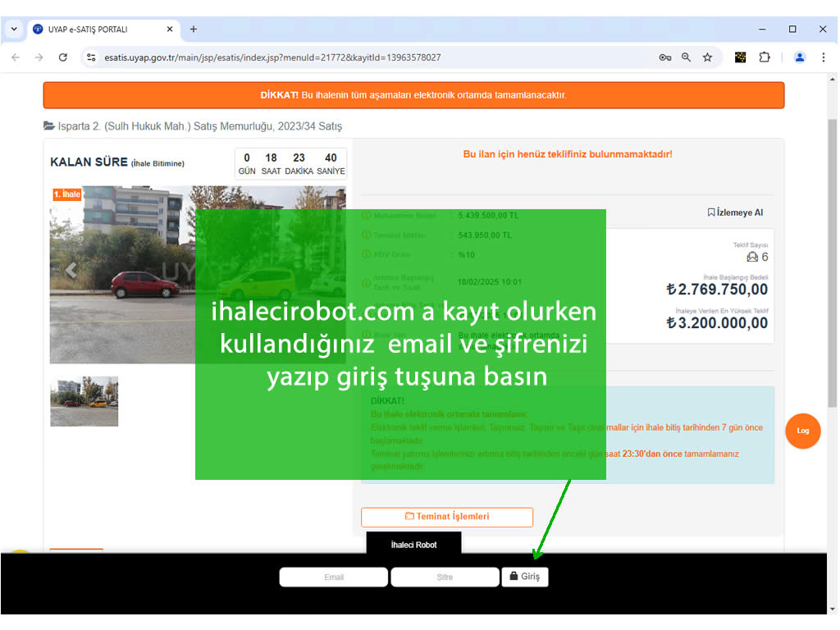Click the zoom magnifier icon in address bar
Screen dimensions: 840x630
tap(687, 57)
